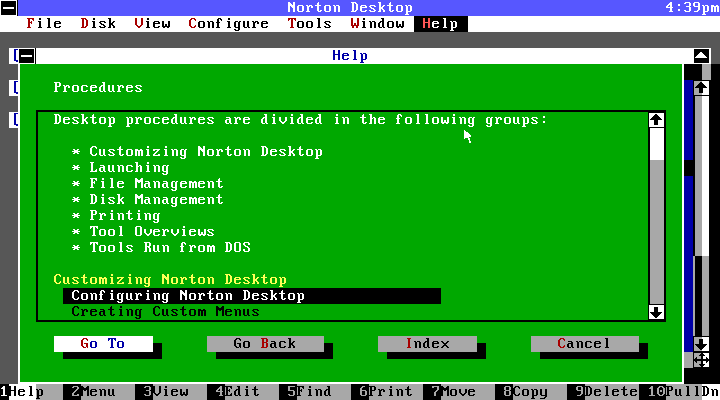Screen dimensions: 720x400
Task: Open the Help dialog control menu box
Action: pyautogui.click(x=27, y=56)
